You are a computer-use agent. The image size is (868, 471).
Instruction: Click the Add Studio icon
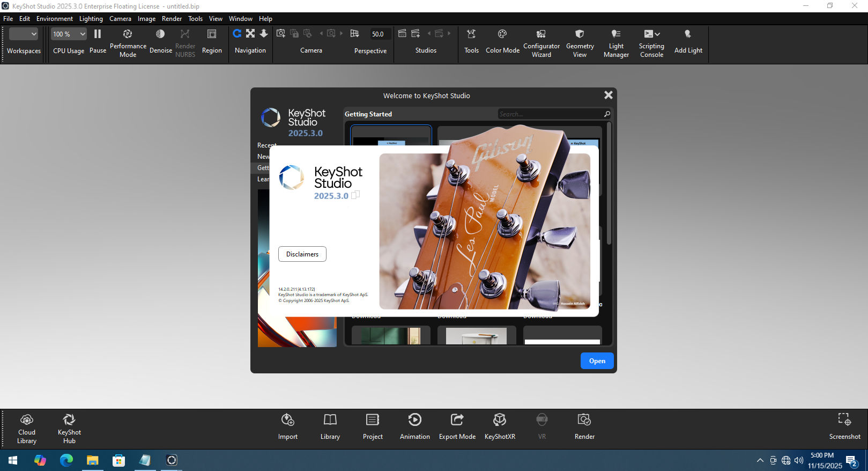(x=416, y=33)
